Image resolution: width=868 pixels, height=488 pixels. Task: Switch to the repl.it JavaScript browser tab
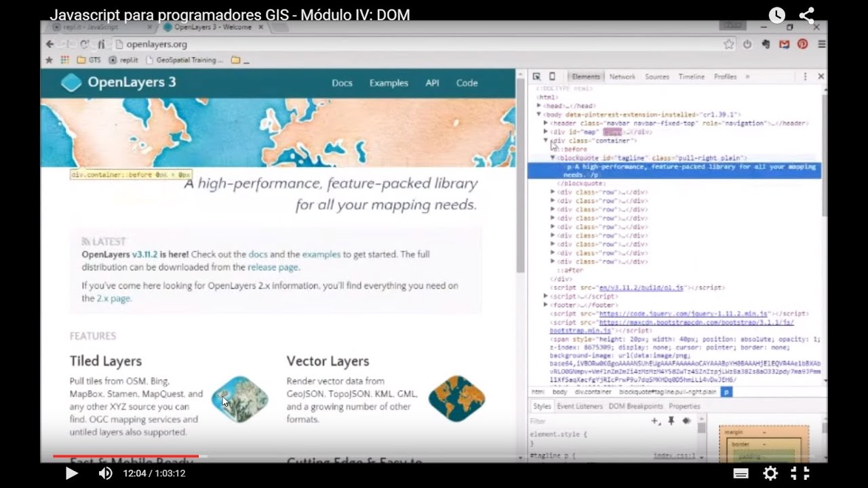tap(102, 27)
